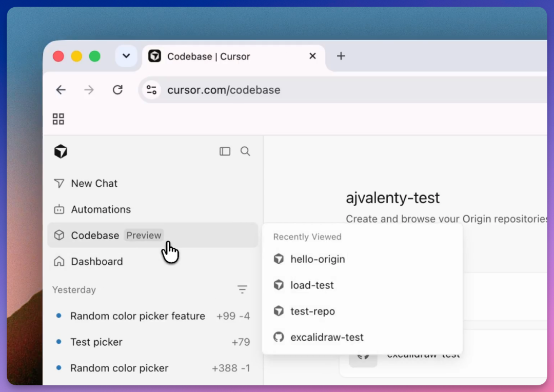Open the Test picker chat

152,342
